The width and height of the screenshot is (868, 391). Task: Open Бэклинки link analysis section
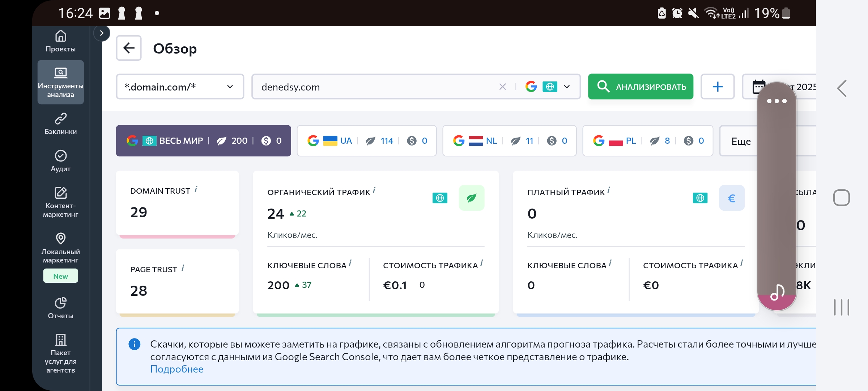point(60,124)
